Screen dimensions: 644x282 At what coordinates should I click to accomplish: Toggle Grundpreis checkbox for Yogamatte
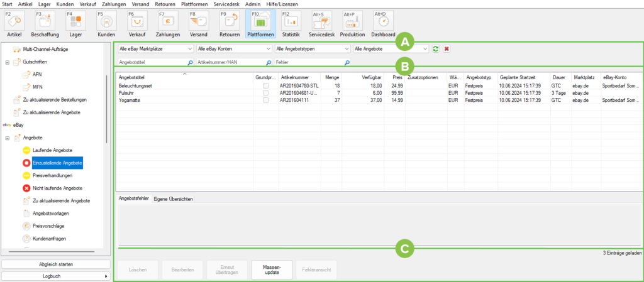(265, 100)
